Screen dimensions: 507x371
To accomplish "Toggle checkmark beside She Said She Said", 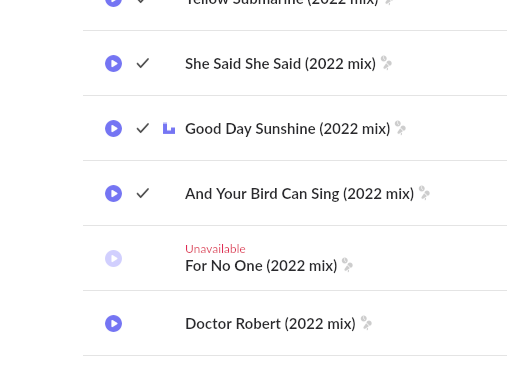I will (x=143, y=63).
